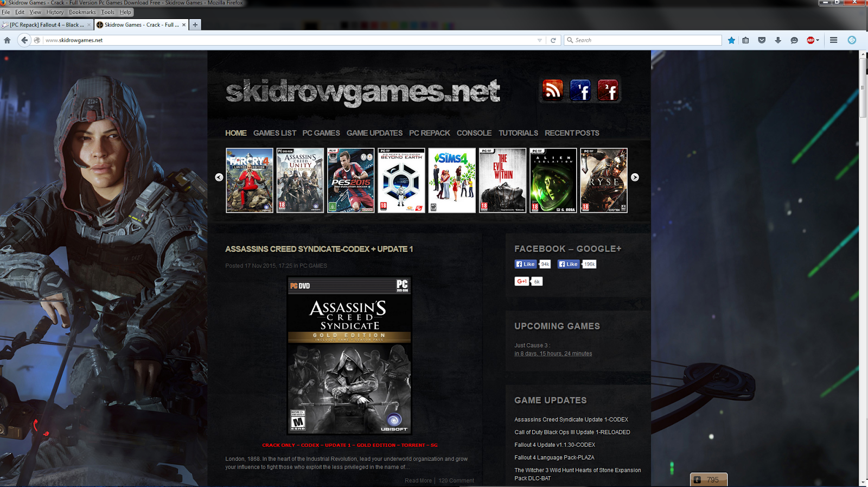Switch to the PC Repack Fallout 4 tab
Screen dimensions: 868x487
tap(47, 24)
